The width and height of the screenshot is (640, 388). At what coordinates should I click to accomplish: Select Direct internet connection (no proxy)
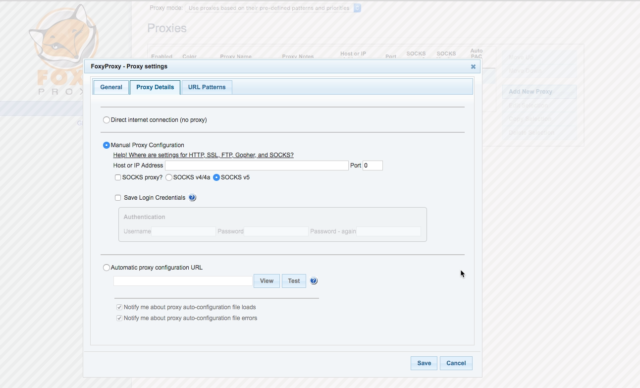pyautogui.click(x=106, y=120)
